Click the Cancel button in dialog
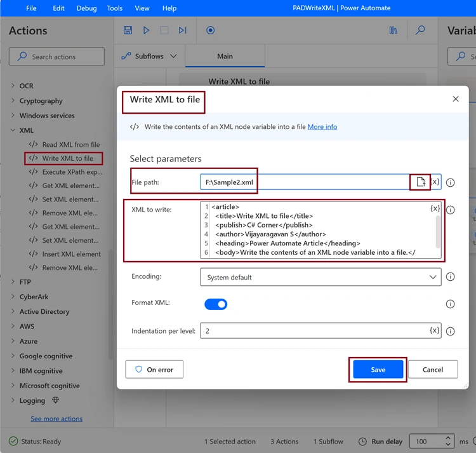 click(x=433, y=369)
